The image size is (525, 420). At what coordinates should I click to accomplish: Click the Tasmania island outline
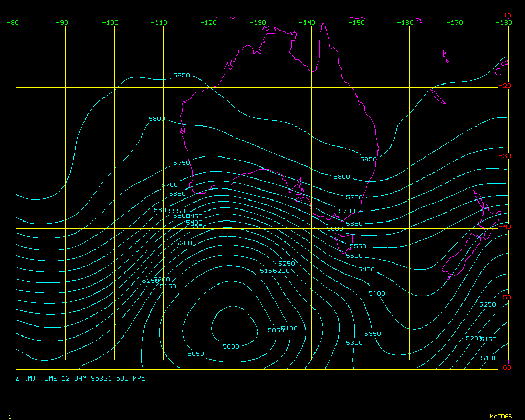point(343,244)
